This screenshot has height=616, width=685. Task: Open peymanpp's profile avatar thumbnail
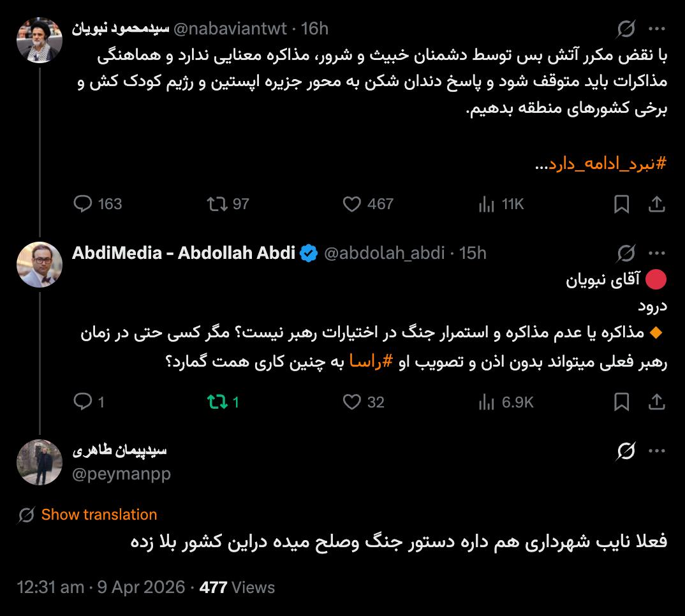(40, 462)
